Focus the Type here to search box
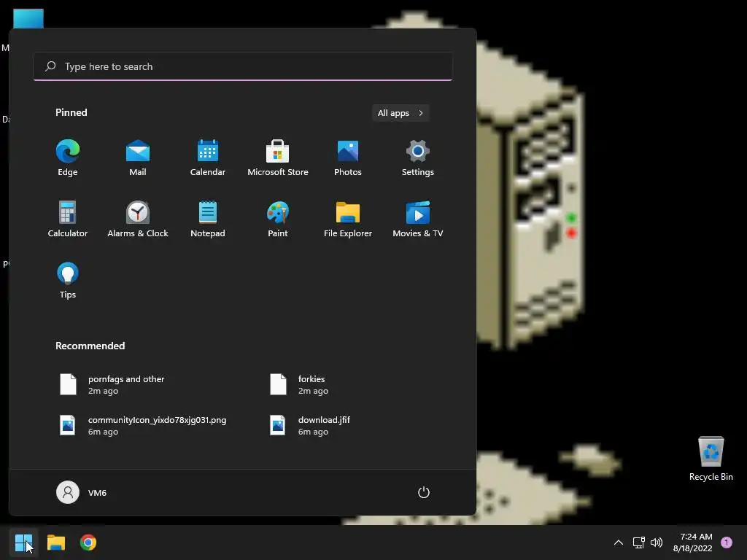The image size is (747, 560). point(243,66)
